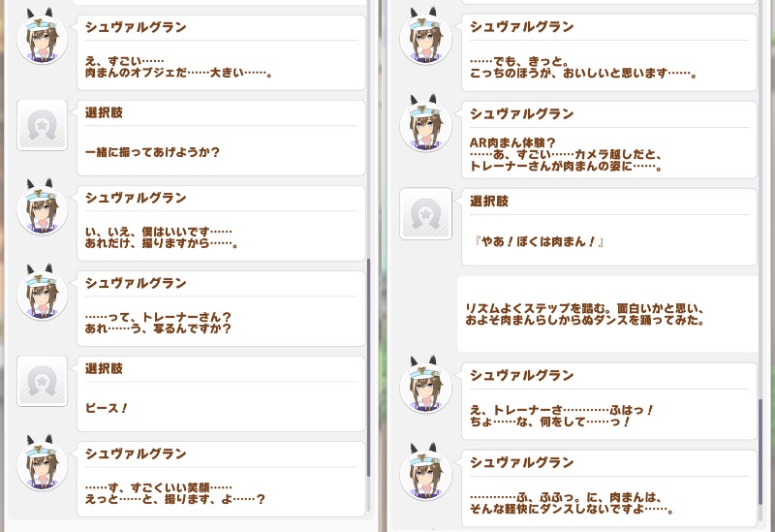Click the message bubble えっと……と、撮ります、よ
Viewport: 775px width, 532px height.
(221, 479)
